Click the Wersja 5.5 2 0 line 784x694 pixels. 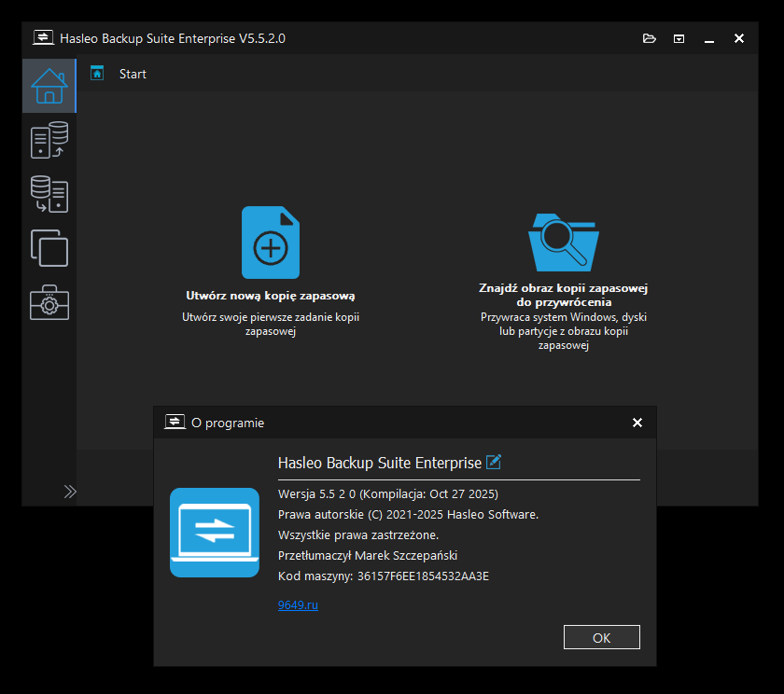388,494
